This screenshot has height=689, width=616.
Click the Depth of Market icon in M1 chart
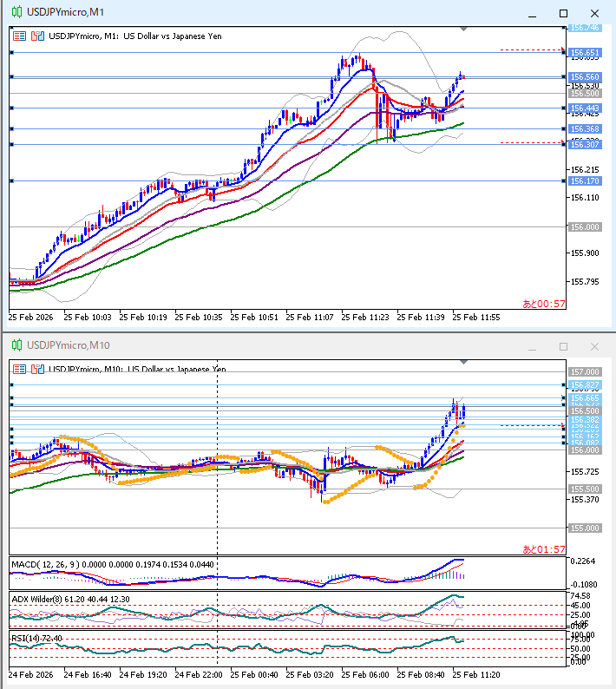coord(19,36)
